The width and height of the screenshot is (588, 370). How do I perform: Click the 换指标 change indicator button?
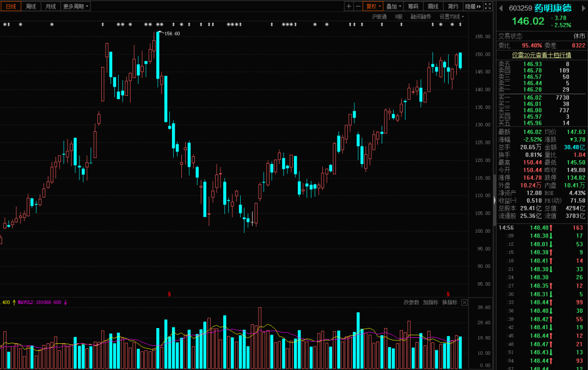[450, 302]
